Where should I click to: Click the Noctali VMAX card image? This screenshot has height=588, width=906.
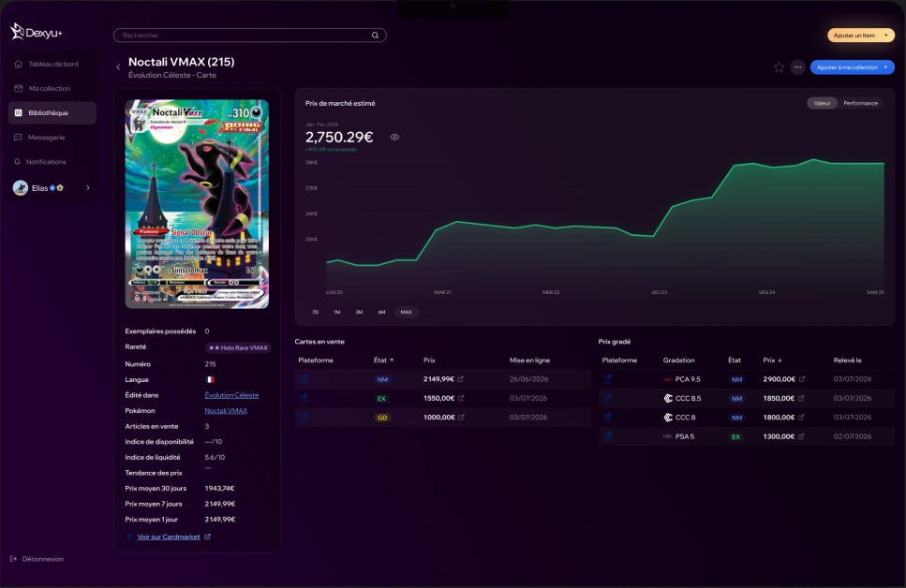pyautogui.click(x=197, y=204)
